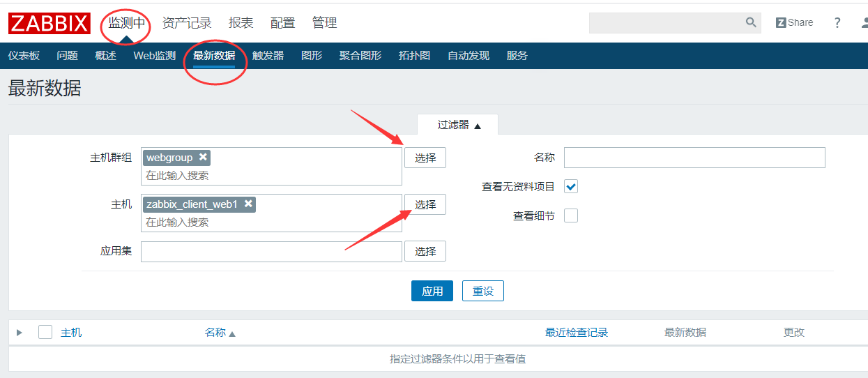Reset the filter with 重设
Viewport: 868px width, 378px height.
[x=483, y=291]
